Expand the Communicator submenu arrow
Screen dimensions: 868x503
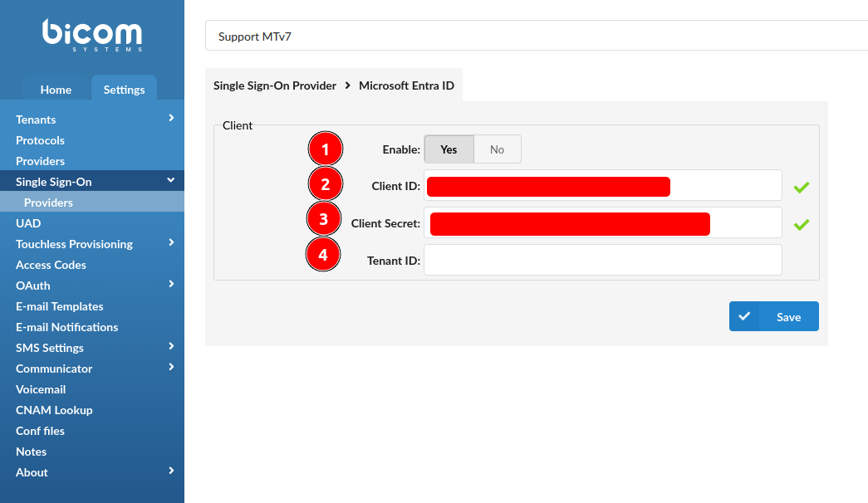171,367
